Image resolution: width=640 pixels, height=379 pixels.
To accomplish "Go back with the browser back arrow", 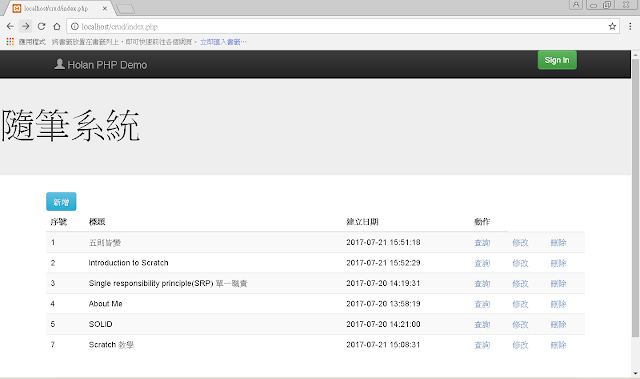I will pyautogui.click(x=10, y=27).
